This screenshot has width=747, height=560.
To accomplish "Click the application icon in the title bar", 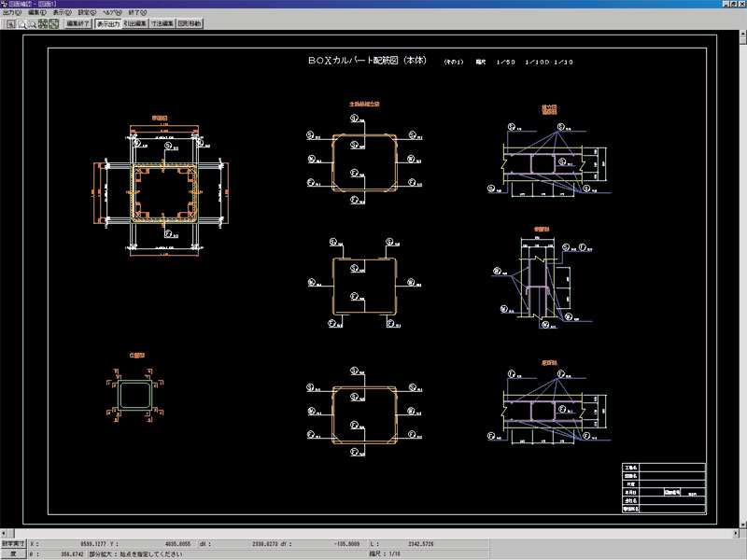I will click(6, 5).
